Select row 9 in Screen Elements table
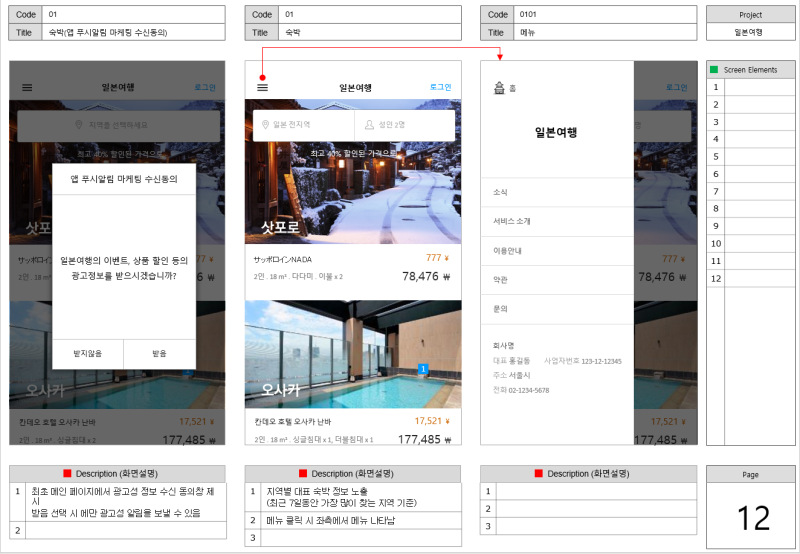 coord(751,226)
